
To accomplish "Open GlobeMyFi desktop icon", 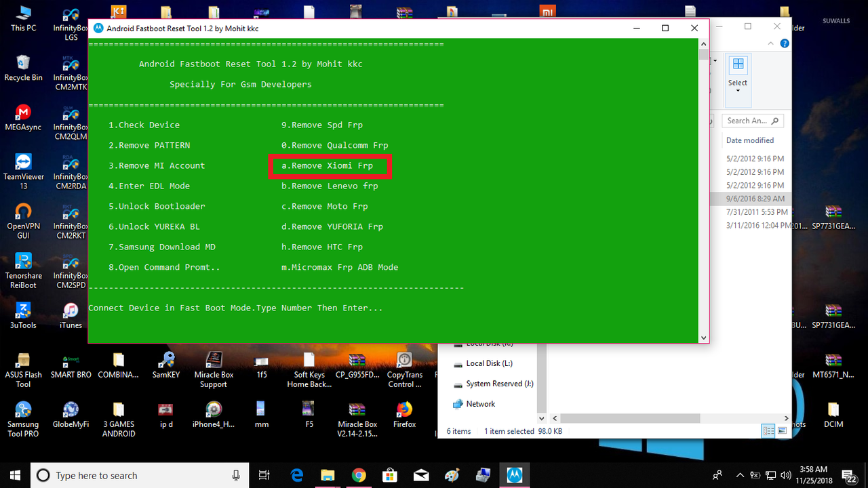I will pyautogui.click(x=71, y=414).
